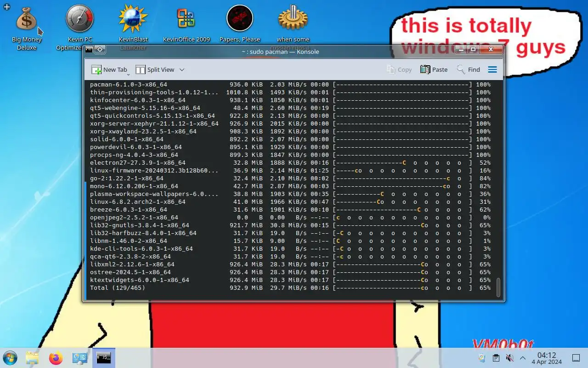Click the clock showing 04:12
Screen dimensions: 588x368
coord(547,358)
